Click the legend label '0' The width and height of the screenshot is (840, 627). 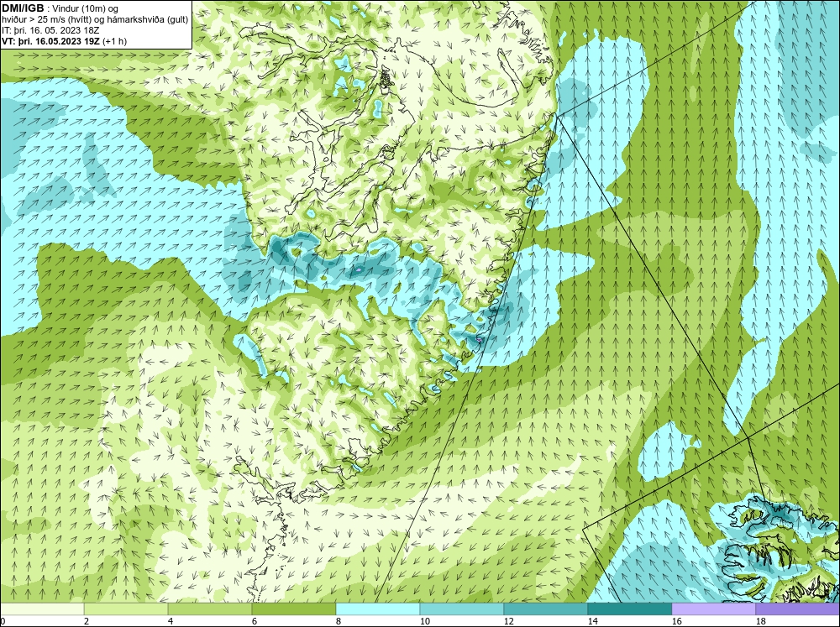coord(3,621)
